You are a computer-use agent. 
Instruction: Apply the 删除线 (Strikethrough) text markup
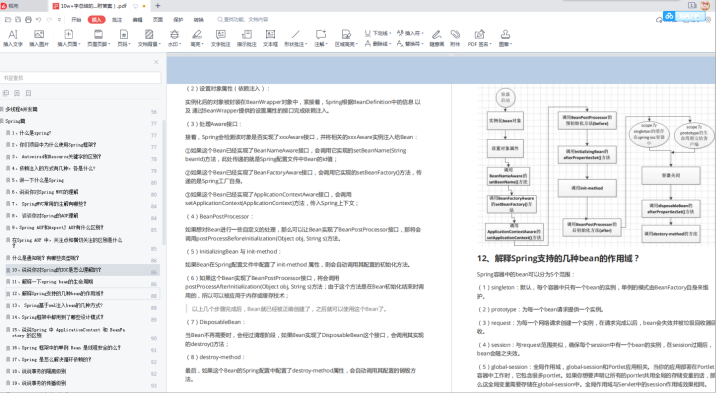[378, 44]
